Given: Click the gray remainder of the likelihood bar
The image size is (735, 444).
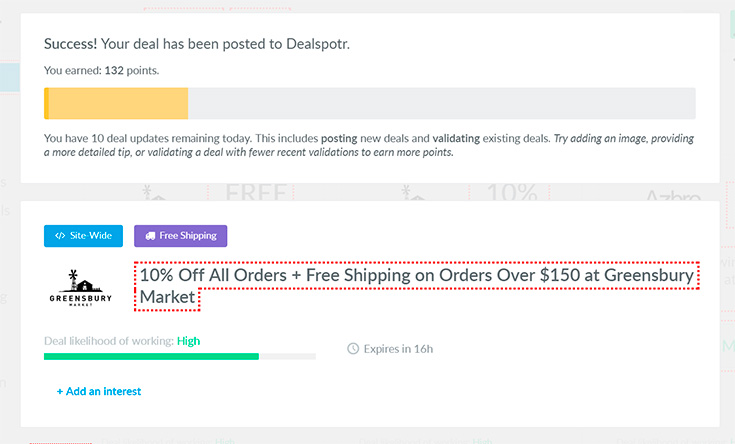Looking at the screenshot, I should point(287,357).
